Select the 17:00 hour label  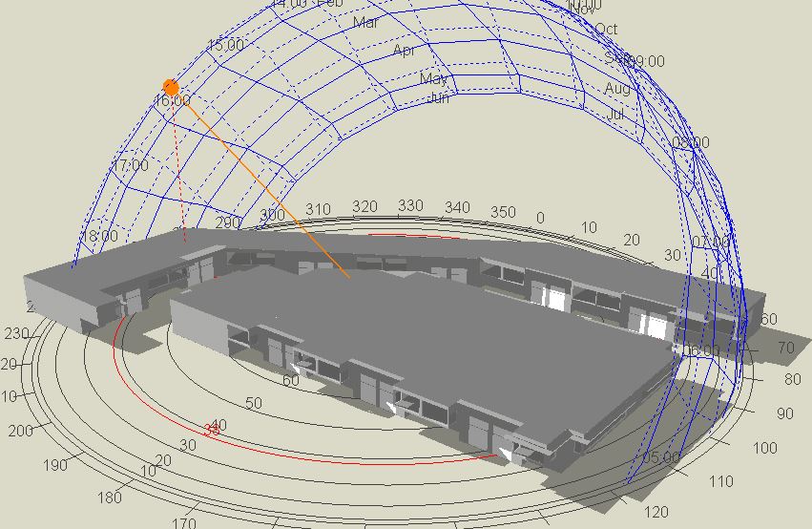131,165
